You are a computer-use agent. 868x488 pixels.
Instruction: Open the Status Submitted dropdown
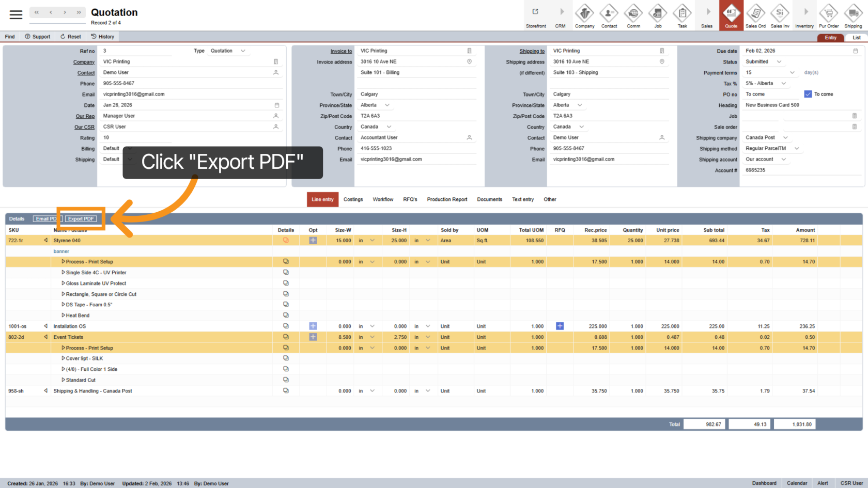tap(779, 62)
